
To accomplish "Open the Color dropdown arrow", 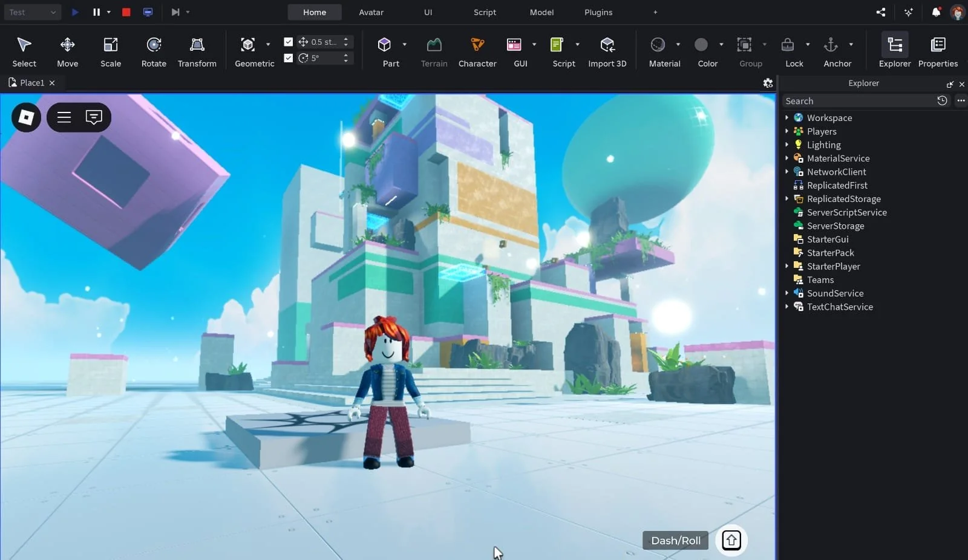I will (x=721, y=45).
